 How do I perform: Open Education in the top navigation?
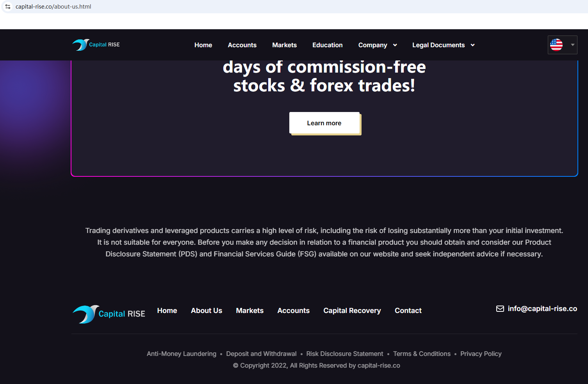328,45
